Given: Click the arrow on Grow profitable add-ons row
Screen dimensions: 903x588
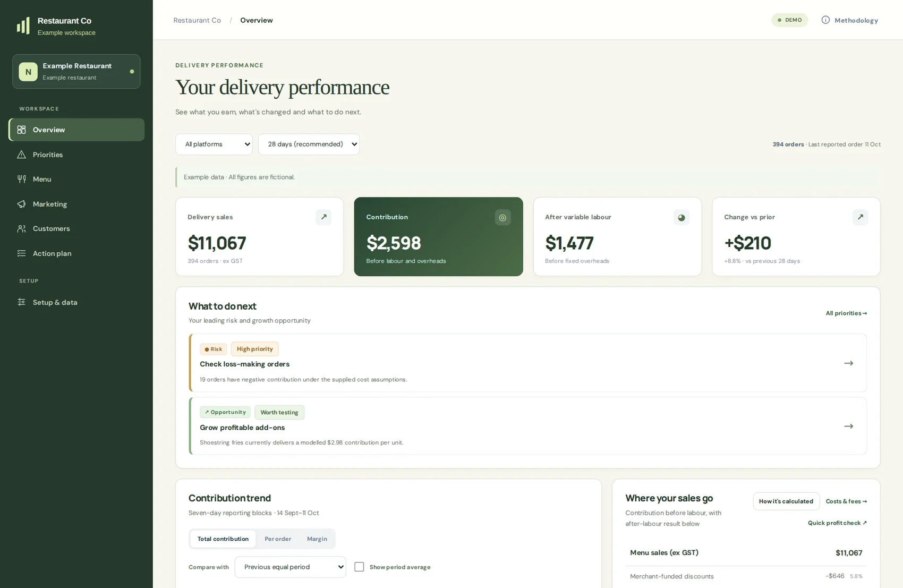Looking at the screenshot, I should [849, 426].
